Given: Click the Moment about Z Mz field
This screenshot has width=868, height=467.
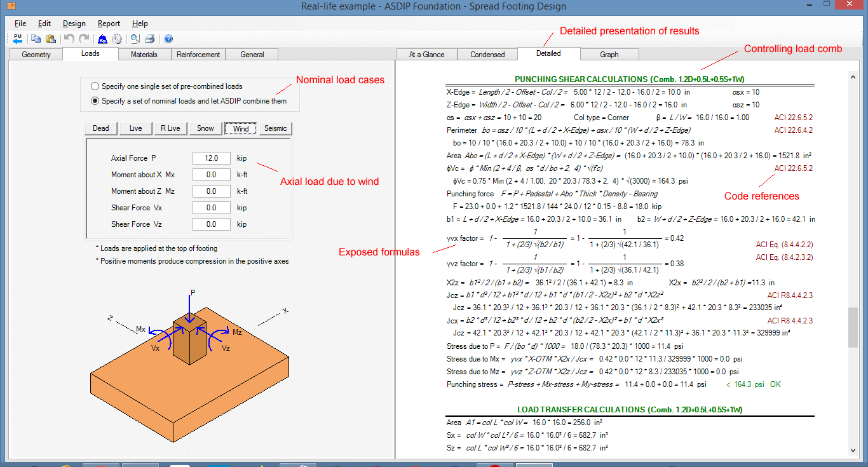Looking at the screenshot, I should (212, 191).
